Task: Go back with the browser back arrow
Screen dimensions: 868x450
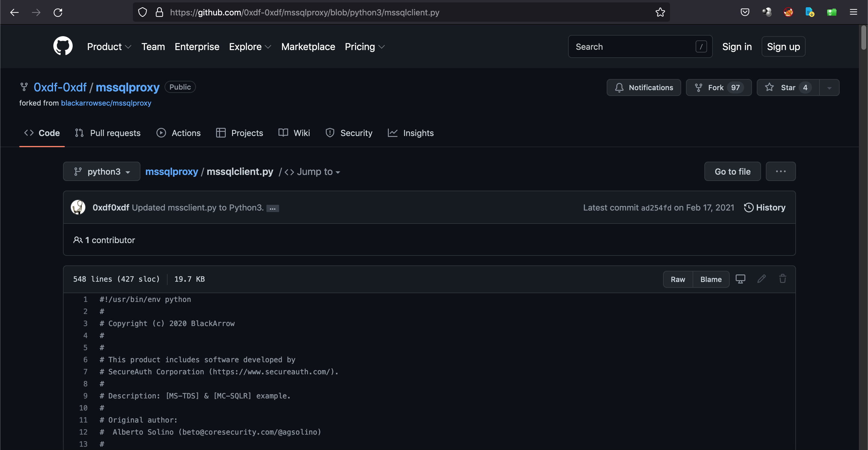Action: 14,12
